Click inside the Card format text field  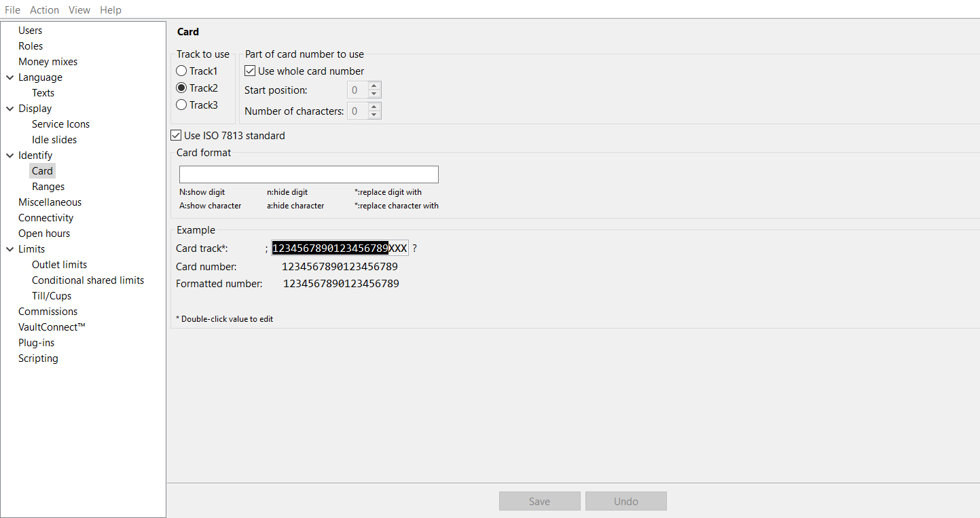point(308,174)
